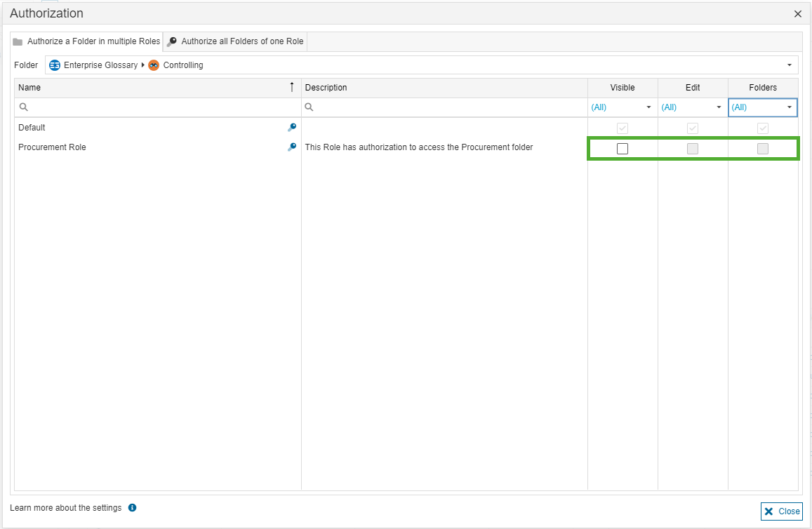The height and width of the screenshot is (529, 812).
Task: Click Learn more about the settings
Action: click(x=66, y=507)
